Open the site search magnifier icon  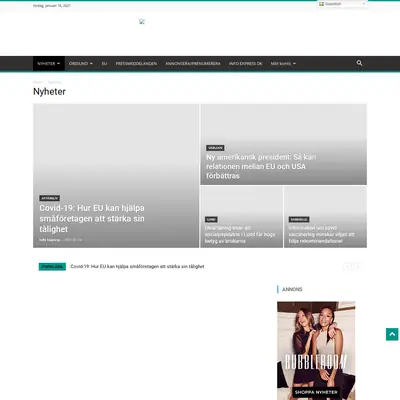click(x=359, y=63)
